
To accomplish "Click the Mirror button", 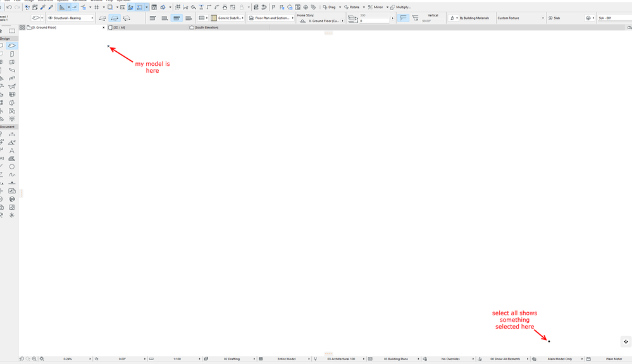I will (x=376, y=7).
